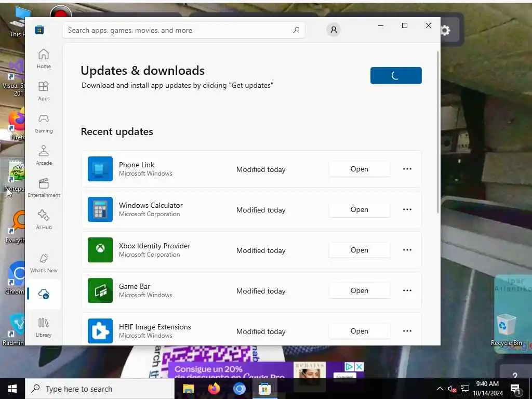Select Arcade in the sidebar

44,155
